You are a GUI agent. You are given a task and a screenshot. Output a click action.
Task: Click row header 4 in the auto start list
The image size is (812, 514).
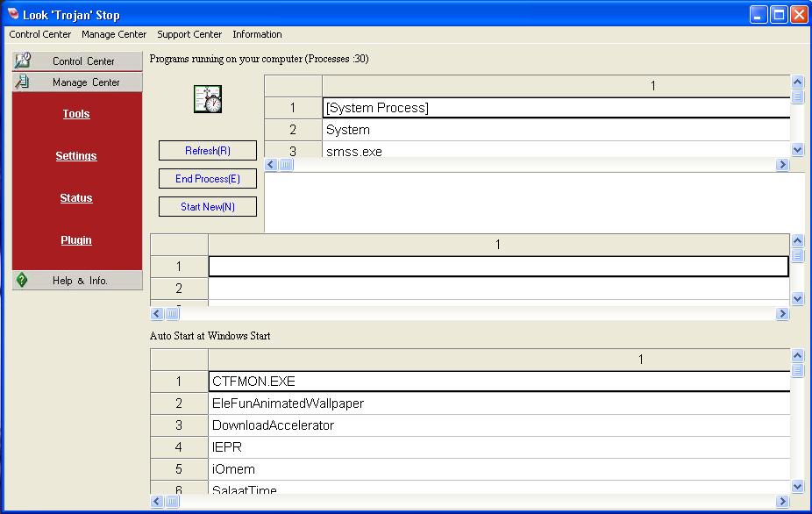[179, 446]
